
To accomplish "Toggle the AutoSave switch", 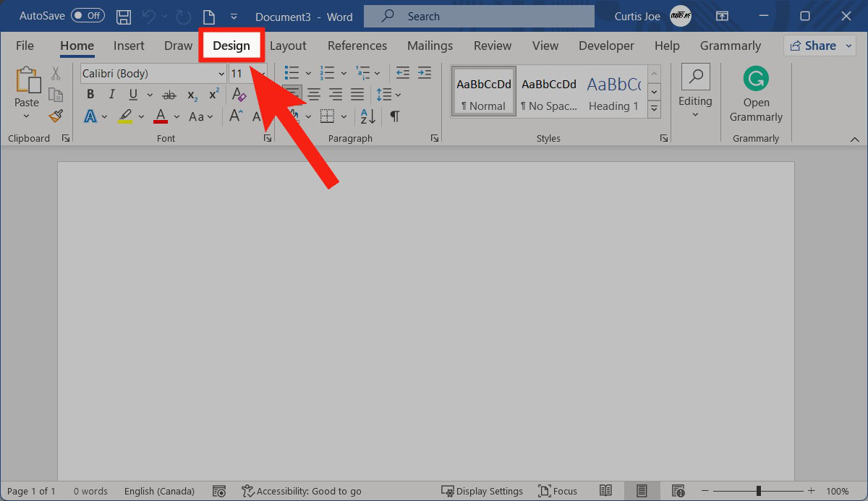I will pyautogui.click(x=88, y=16).
